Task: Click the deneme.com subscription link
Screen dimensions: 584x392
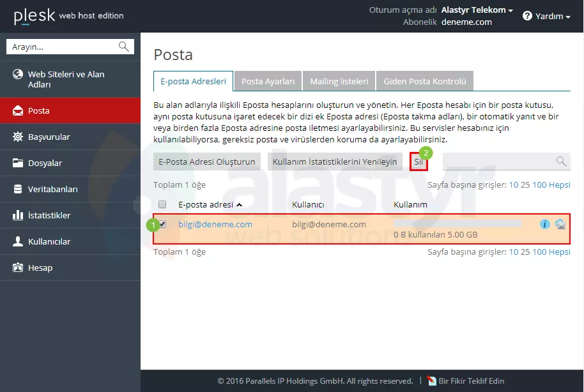Action: tap(466, 22)
